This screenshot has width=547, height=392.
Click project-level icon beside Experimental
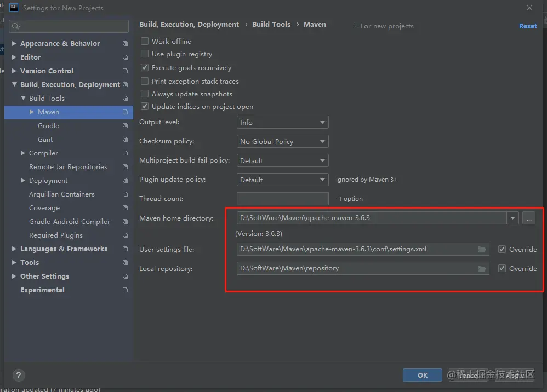pos(125,290)
